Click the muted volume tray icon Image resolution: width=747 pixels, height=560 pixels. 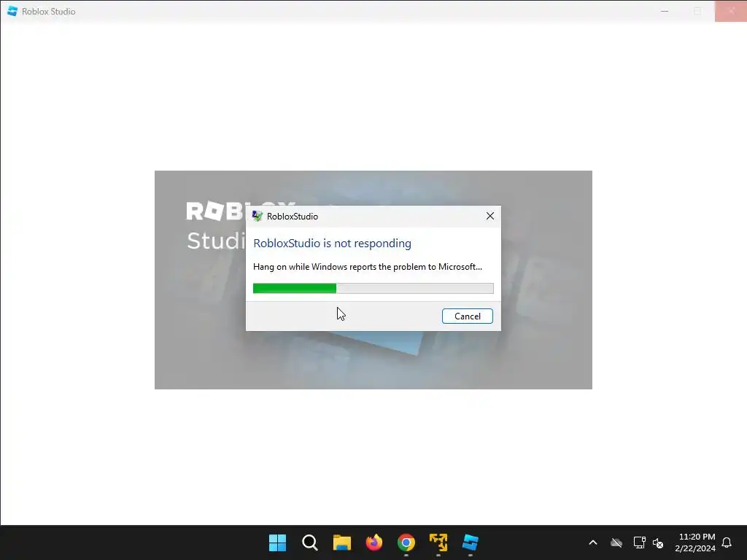(x=658, y=542)
